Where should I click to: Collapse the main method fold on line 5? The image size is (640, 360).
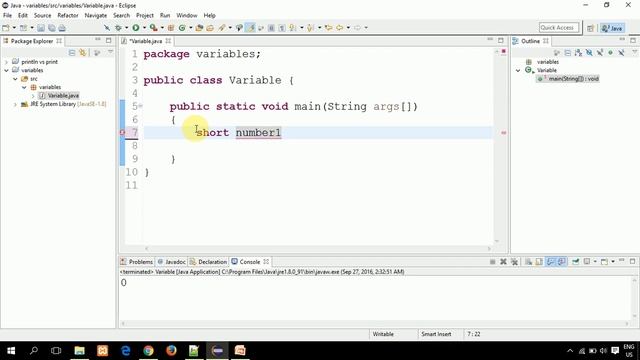140,106
